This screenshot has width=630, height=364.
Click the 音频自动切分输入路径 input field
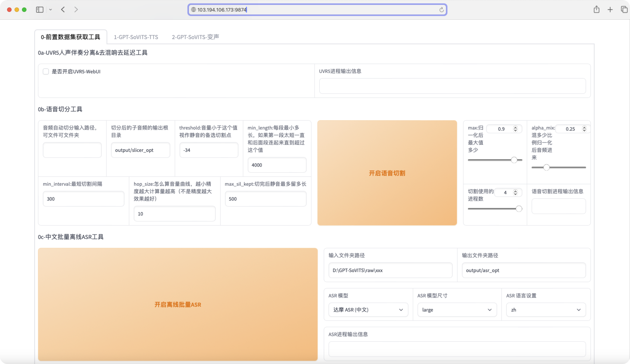coord(72,150)
